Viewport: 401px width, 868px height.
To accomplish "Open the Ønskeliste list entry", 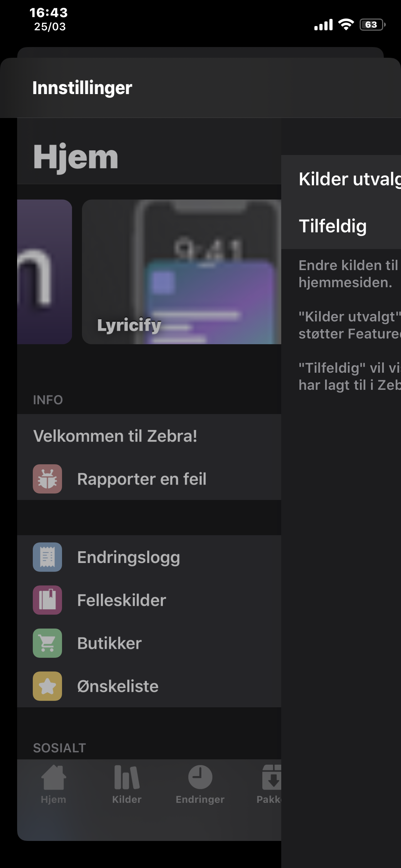I will 149,686.
